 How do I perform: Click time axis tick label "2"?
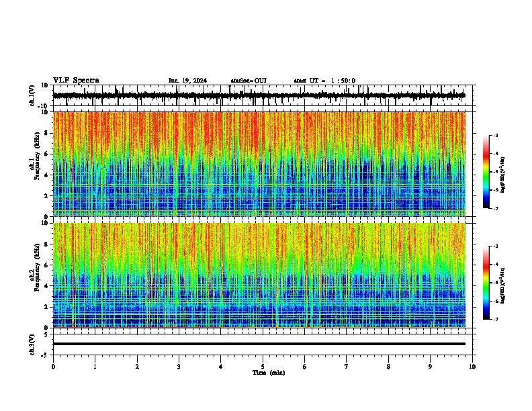(137, 367)
